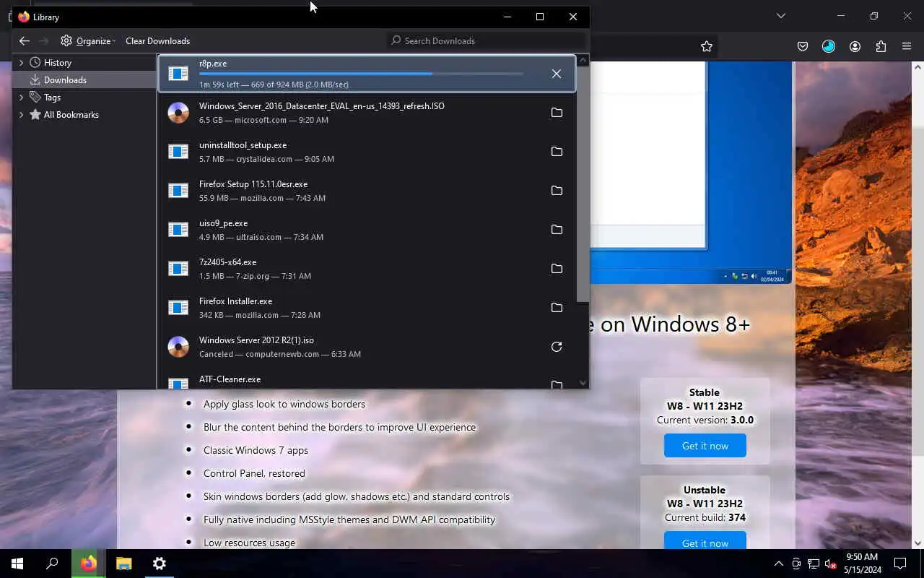Open Firefox downloads panel progress icon
This screenshot has width=924, height=578.
[829, 46]
